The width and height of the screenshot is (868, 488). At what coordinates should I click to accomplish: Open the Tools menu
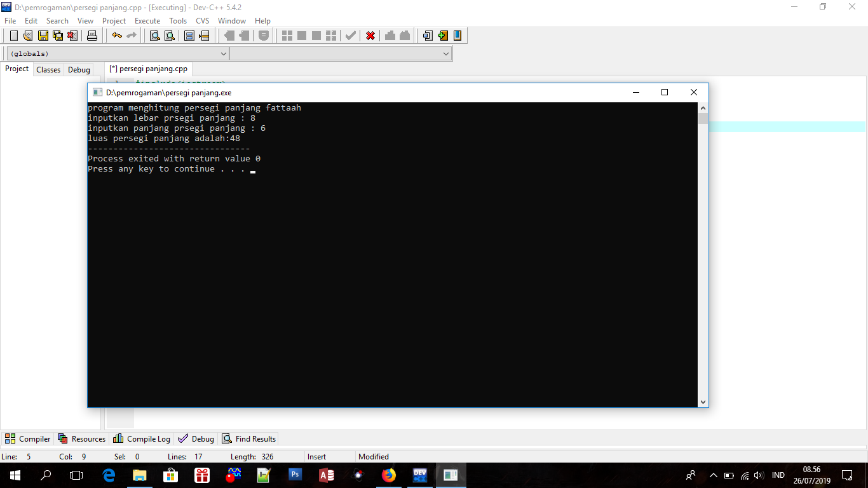178,21
